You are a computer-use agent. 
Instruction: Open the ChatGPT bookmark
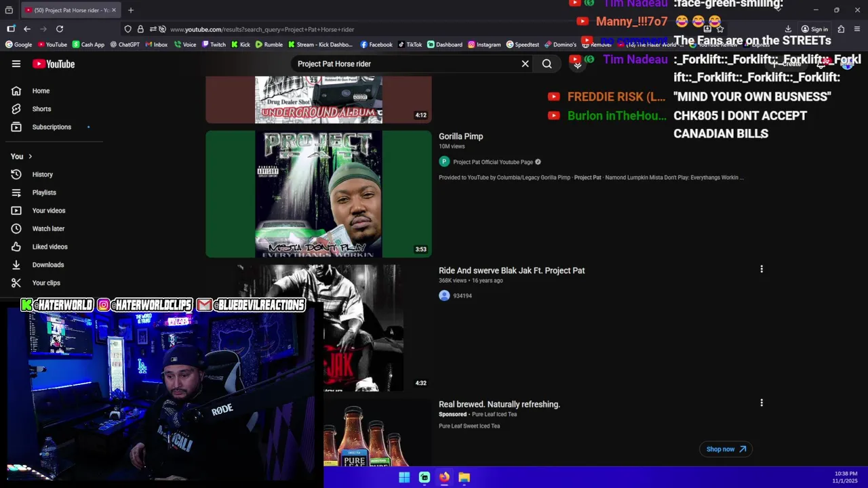pos(125,45)
